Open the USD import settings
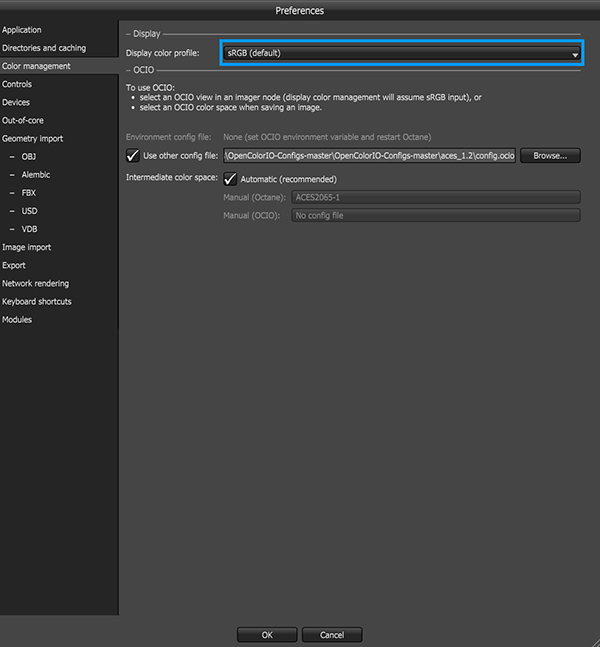Screen dimensions: 600x647 pos(29,211)
